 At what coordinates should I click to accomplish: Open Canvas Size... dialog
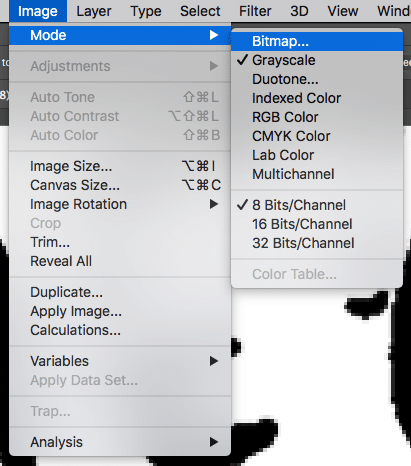tap(120, 185)
